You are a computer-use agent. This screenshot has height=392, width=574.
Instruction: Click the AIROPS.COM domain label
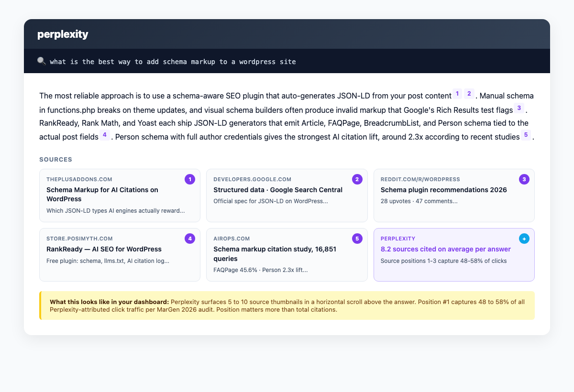[x=232, y=239]
